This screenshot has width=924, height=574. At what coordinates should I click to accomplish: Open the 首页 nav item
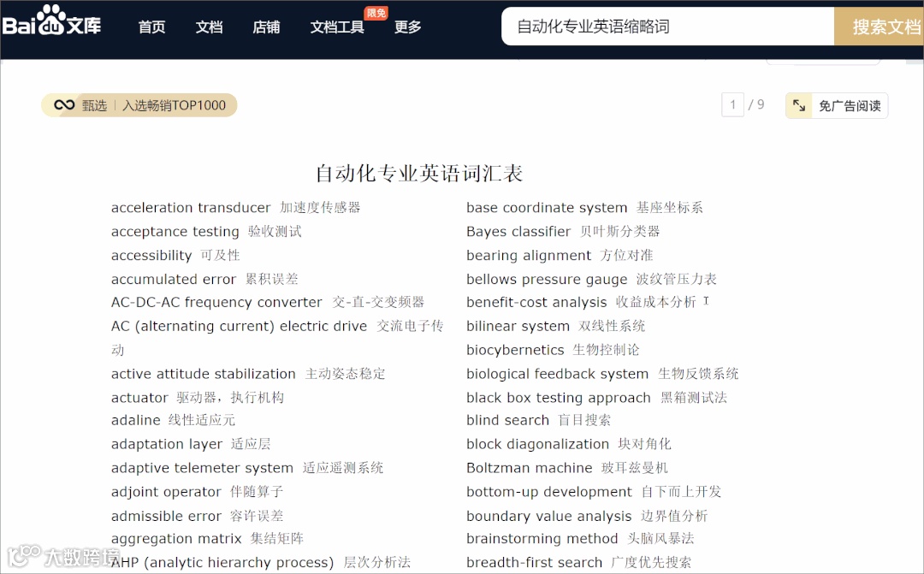click(x=151, y=27)
